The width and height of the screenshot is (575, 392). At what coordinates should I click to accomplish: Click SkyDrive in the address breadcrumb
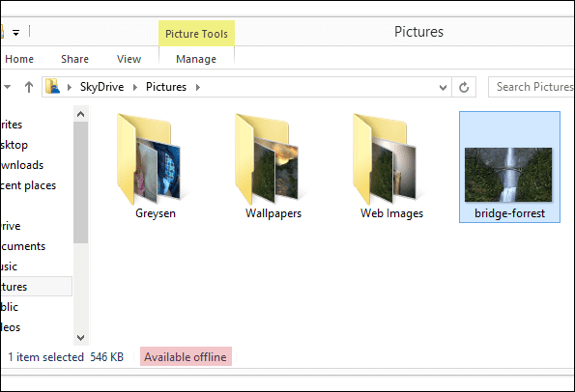pyautogui.click(x=101, y=87)
